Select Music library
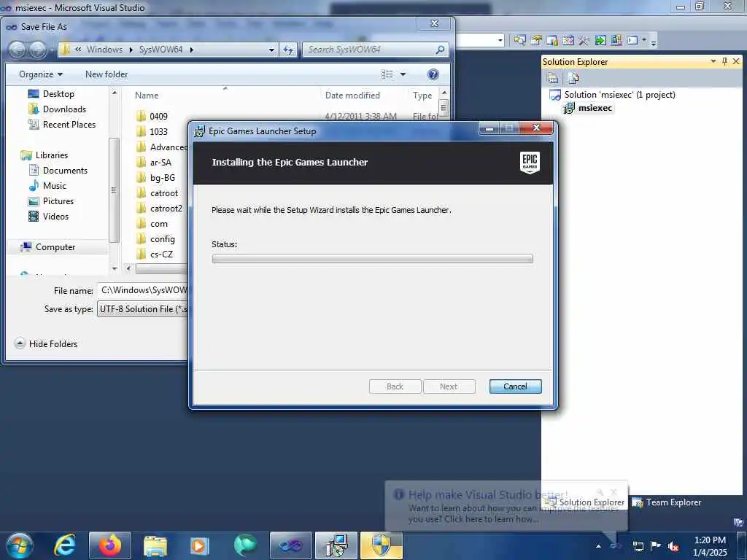The image size is (747, 560). (47, 186)
